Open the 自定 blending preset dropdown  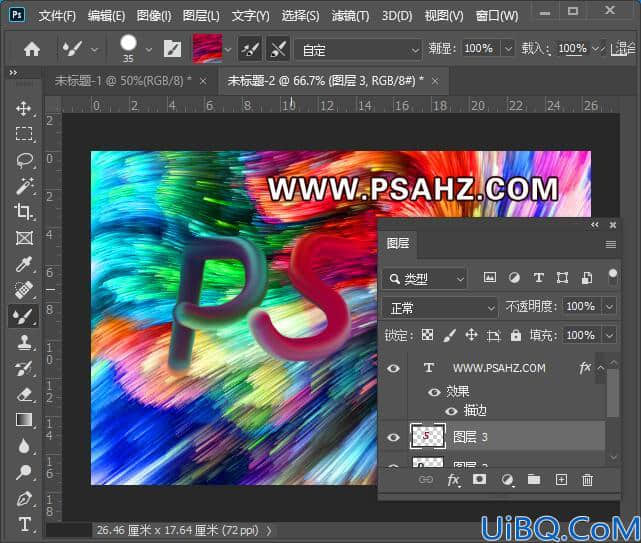click(358, 50)
